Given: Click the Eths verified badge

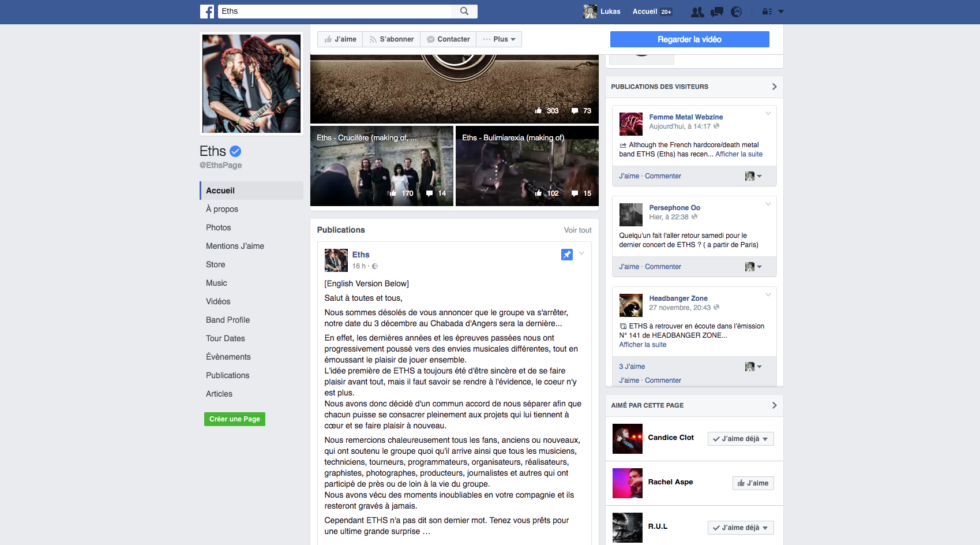Looking at the screenshot, I should (x=235, y=151).
